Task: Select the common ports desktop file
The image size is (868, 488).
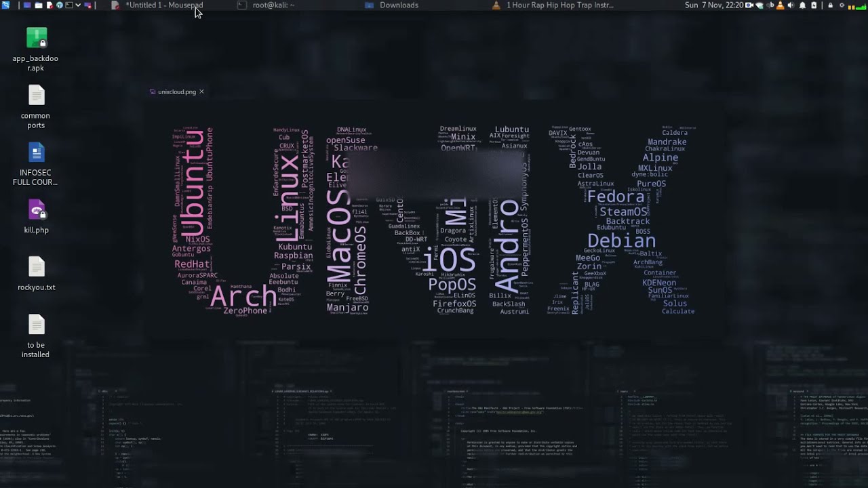Action: click(36, 106)
